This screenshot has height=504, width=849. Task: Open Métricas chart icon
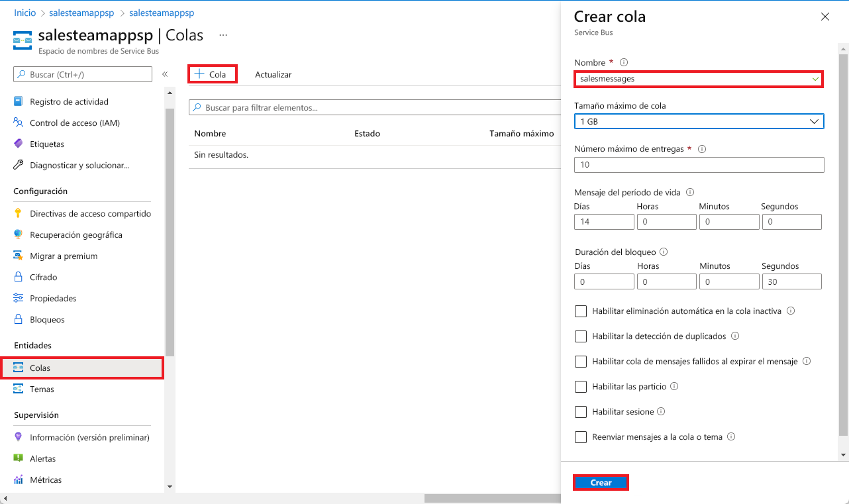[19, 479]
